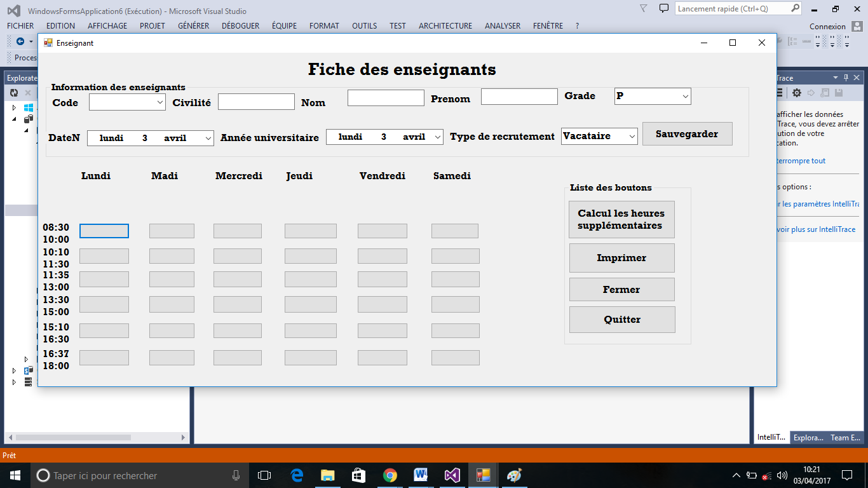The height and width of the screenshot is (488, 868).
Task: Open the Grade dropdown
Action: 686,96
